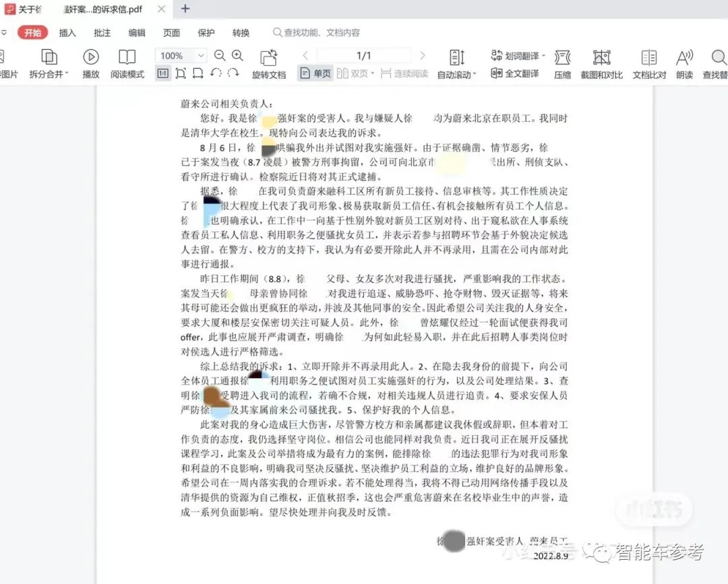Open the 100% zoom level dropdown
Viewport: 728px width, 584px height.
[180, 55]
